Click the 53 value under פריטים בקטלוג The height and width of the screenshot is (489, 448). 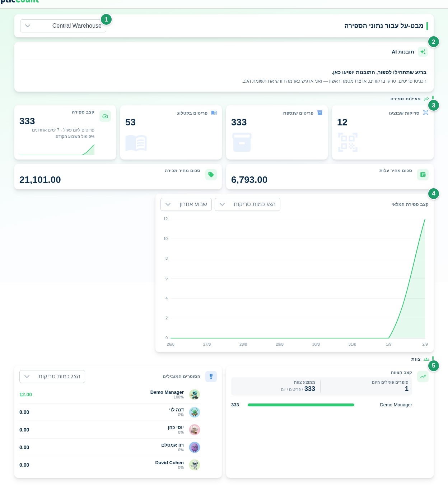(x=130, y=122)
